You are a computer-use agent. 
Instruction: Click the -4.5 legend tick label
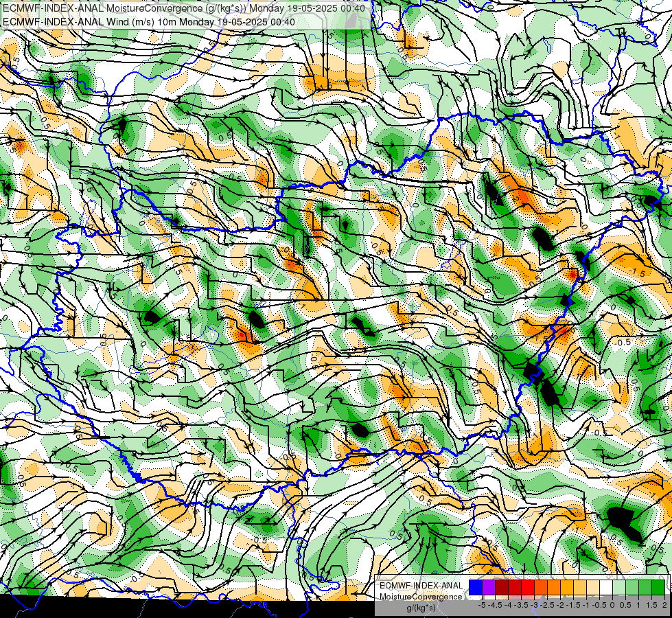point(494,605)
